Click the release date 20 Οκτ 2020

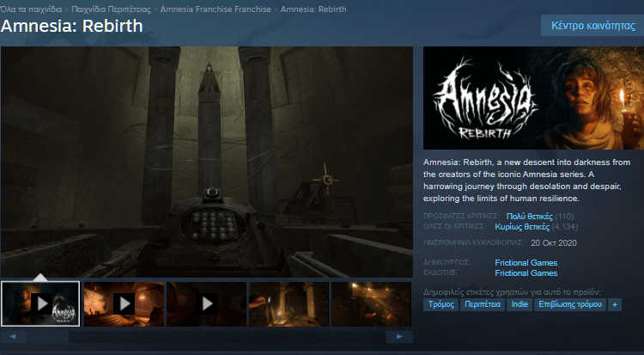tap(554, 243)
